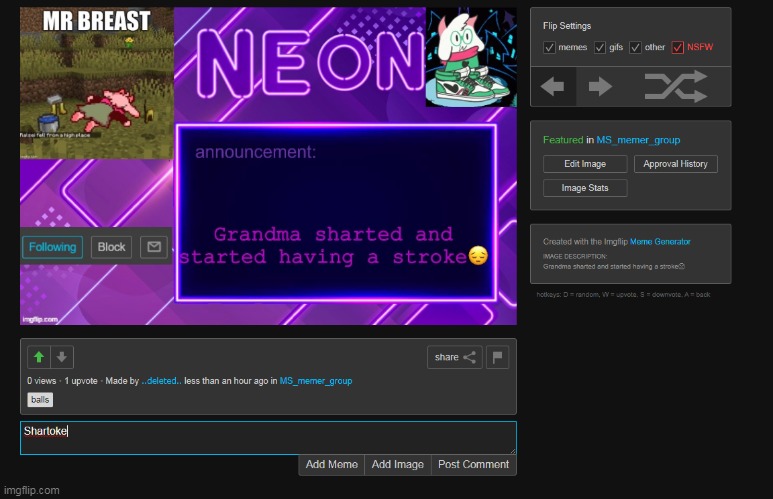Open Image Stats
This screenshot has width=773, height=499.
[x=585, y=188]
